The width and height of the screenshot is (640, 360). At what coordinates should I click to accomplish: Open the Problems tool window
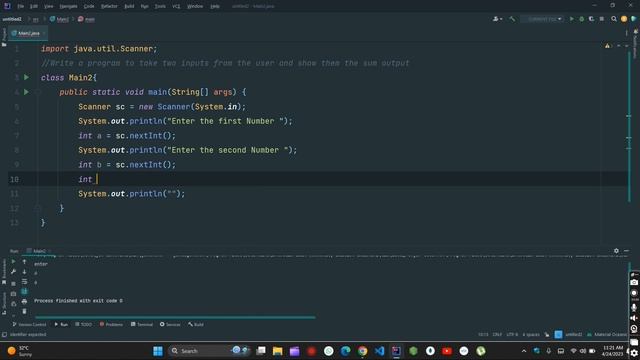tap(111, 324)
